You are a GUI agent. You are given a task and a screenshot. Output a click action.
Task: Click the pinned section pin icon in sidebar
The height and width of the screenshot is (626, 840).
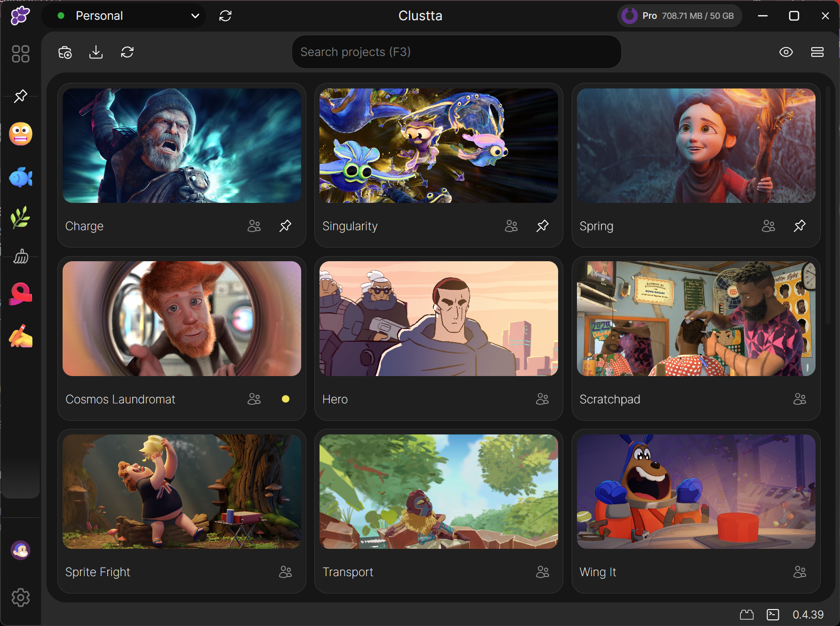(x=21, y=96)
